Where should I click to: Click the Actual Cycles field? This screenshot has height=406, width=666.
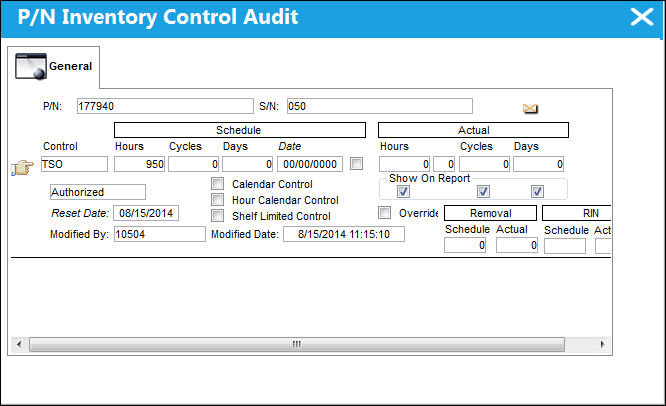point(485,164)
